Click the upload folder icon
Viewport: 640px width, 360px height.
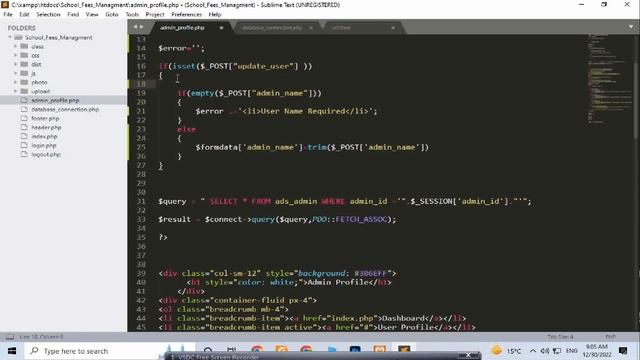[24, 91]
